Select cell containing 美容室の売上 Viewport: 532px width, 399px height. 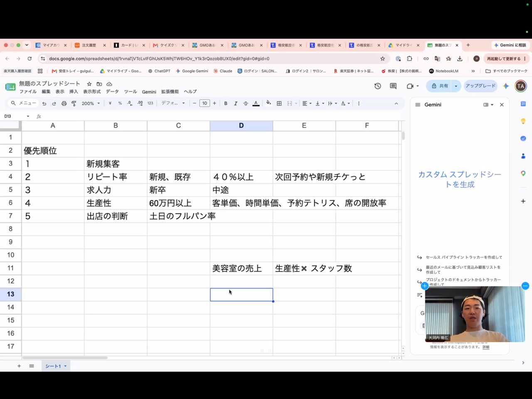tap(241, 268)
